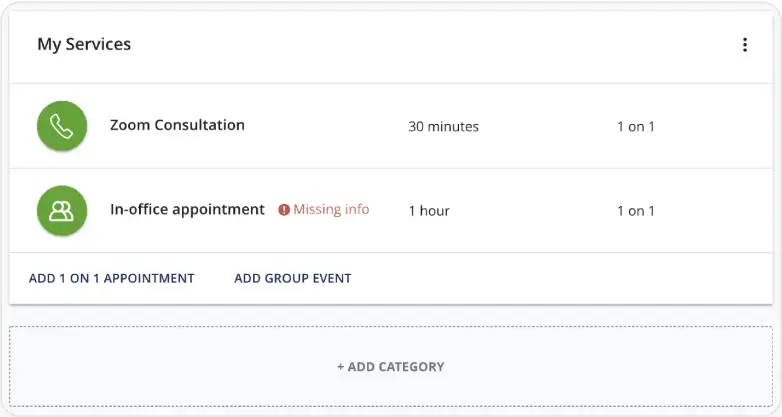This screenshot has height=417, width=782.
Task: Add a group event
Action: pos(293,278)
